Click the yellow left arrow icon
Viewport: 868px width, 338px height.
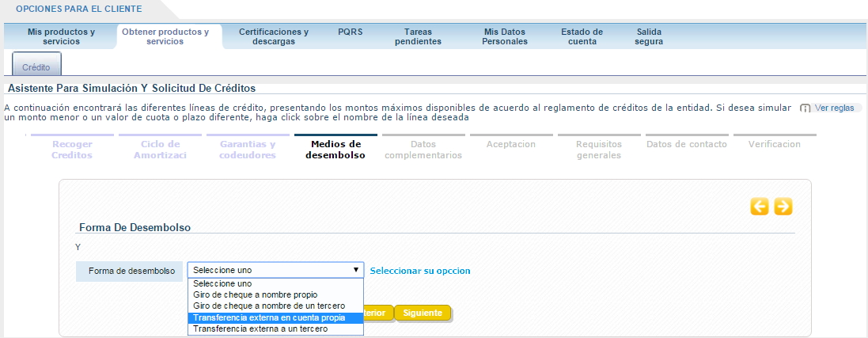pos(760,207)
